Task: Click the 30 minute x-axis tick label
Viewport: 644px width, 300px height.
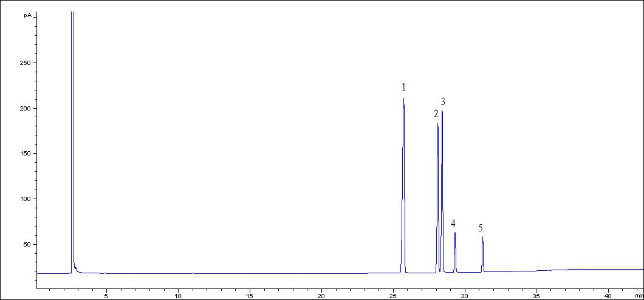Action: tap(464, 296)
